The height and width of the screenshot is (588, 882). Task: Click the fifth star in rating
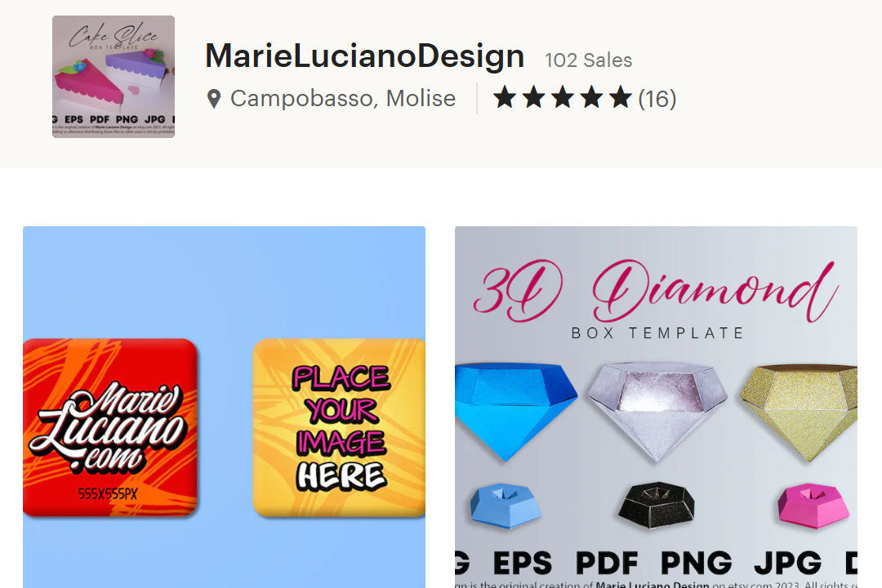coord(621,97)
